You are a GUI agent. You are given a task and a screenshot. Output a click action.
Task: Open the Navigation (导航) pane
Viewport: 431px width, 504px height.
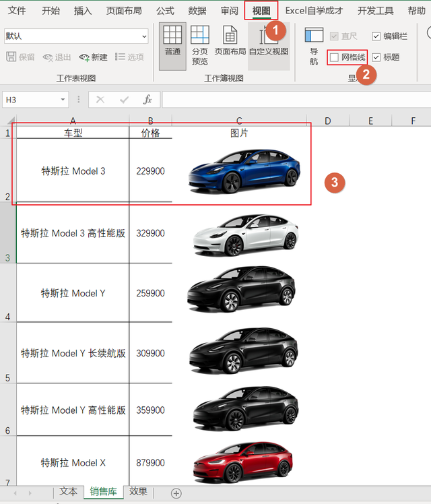314,46
